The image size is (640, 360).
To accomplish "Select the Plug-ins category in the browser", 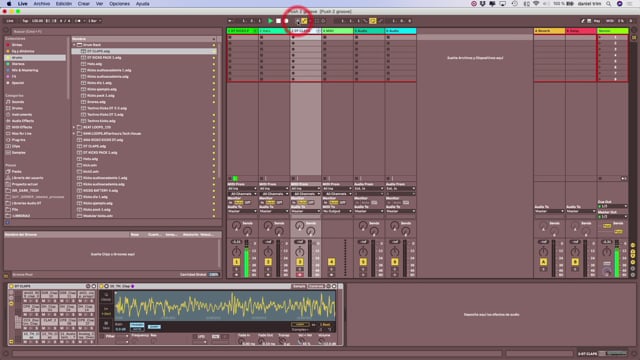I will pos(19,140).
